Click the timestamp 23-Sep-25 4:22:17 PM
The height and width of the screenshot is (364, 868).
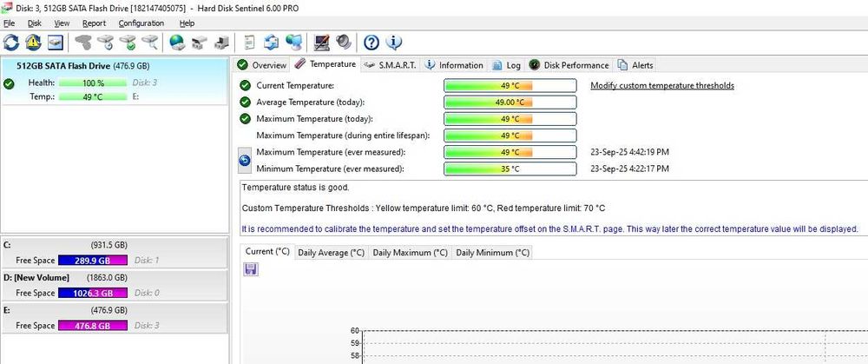point(629,169)
